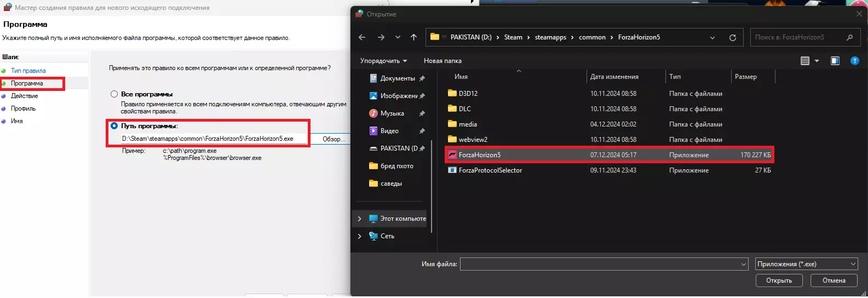868x298 pixels.
Task: Click Новая папка button
Action: [442, 61]
